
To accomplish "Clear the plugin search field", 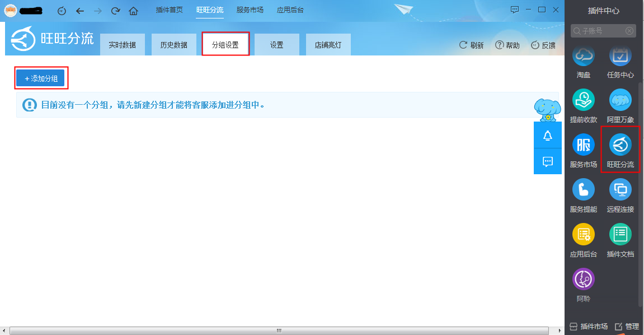I will tap(629, 31).
